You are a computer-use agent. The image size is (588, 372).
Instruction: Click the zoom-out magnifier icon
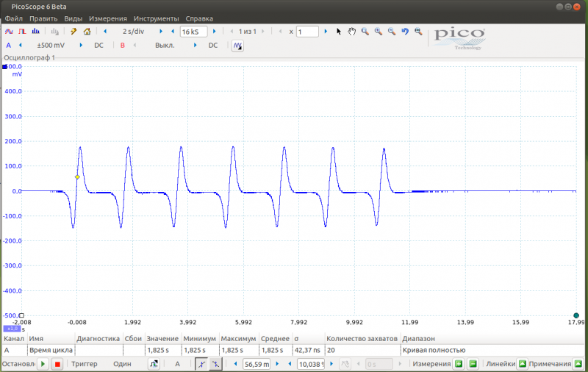click(x=391, y=32)
